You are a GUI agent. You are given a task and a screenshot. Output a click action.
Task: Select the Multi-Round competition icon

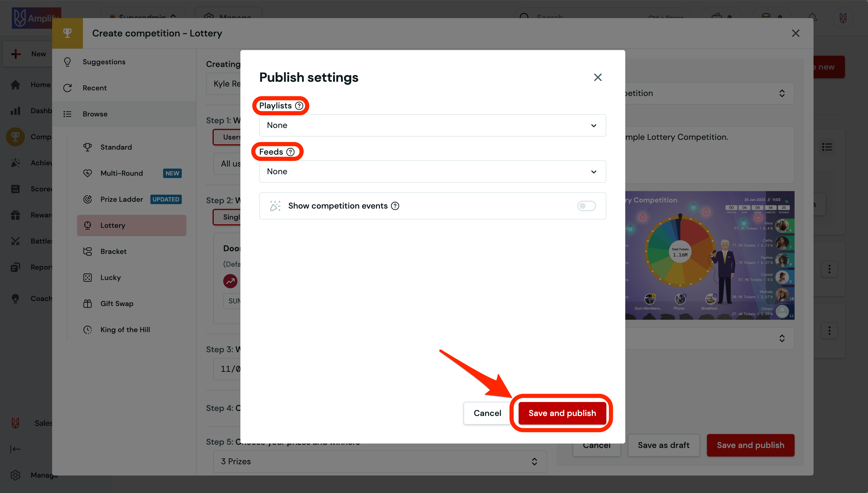point(88,173)
